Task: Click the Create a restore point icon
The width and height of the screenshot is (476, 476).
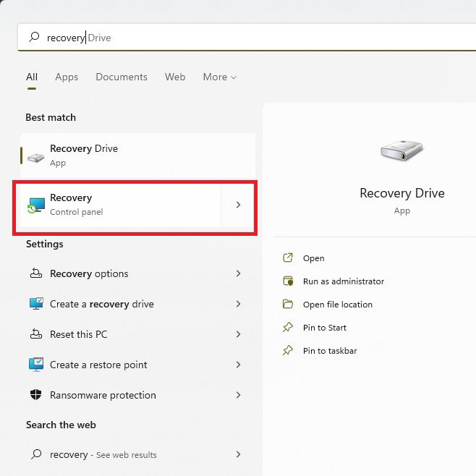Action: [x=36, y=365]
